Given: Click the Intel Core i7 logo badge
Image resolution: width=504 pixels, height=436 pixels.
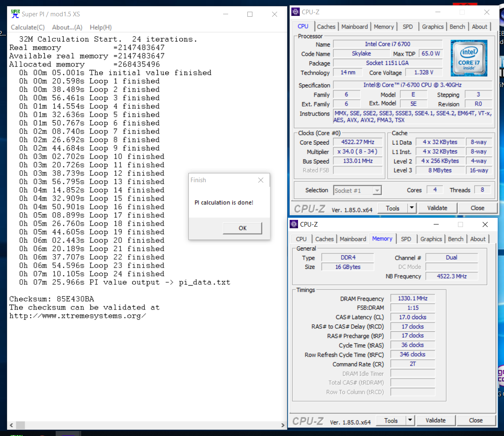Looking at the screenshot, I should click(x=469, y=58).
